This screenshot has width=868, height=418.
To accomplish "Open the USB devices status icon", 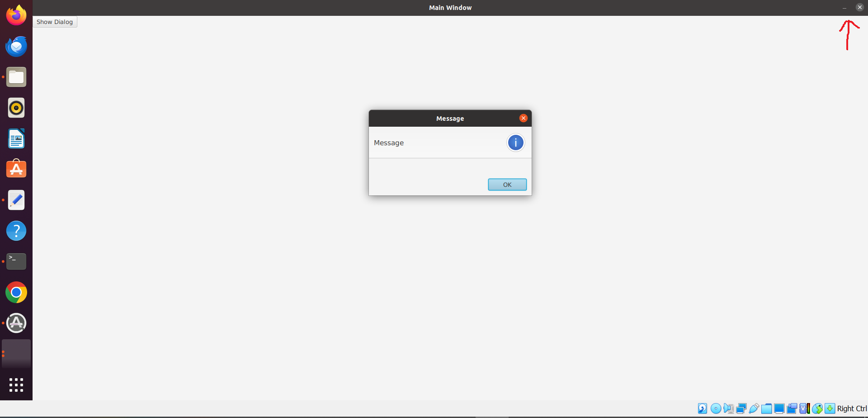I will pos(754,408).
